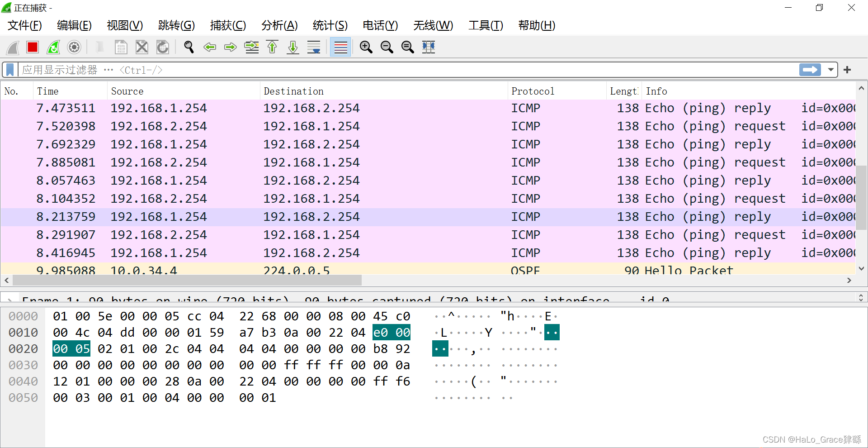Zoom out on packet text

[x=387, y=47]
